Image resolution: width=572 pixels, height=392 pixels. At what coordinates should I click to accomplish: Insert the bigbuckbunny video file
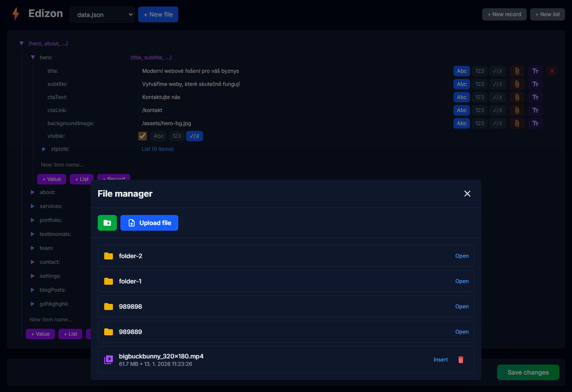click(440, 359)
